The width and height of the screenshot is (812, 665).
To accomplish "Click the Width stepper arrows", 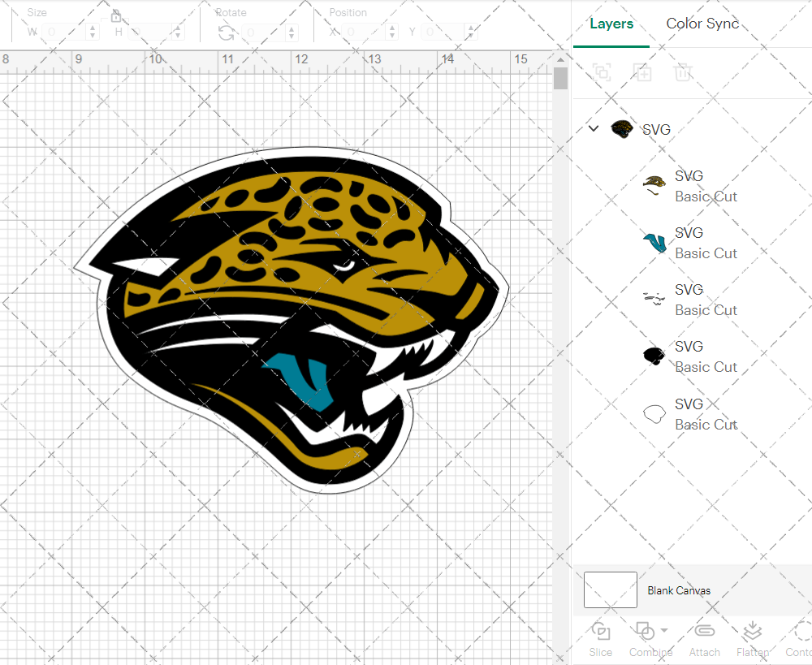I will click(x=93, y=32).
